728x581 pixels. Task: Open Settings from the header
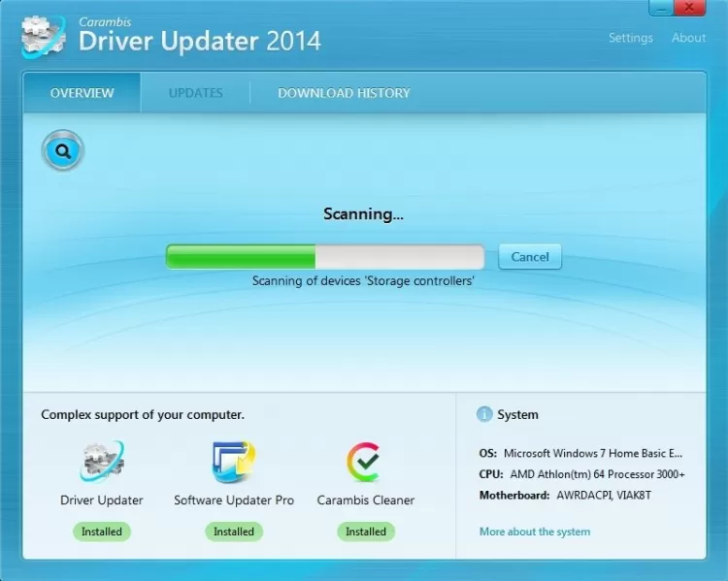[631, 38]
